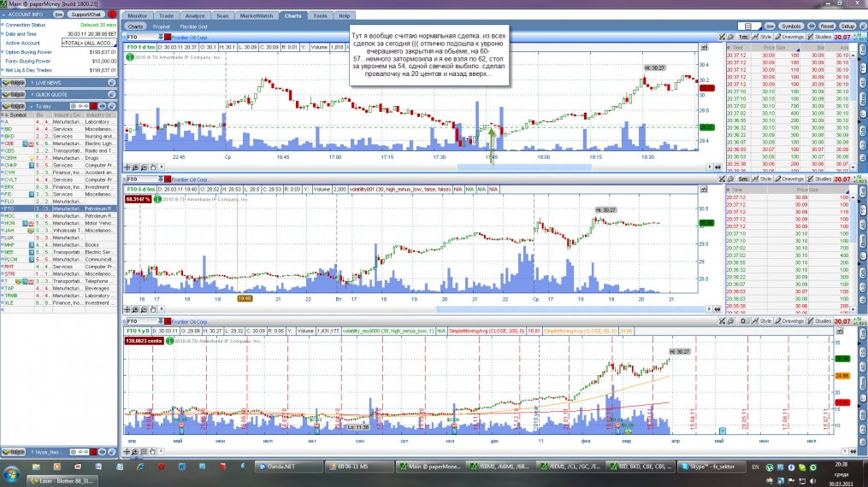Click the Skype icon in the taskbar
The height and width of the screenshot is (487, 868).
(x=702, y=466)
